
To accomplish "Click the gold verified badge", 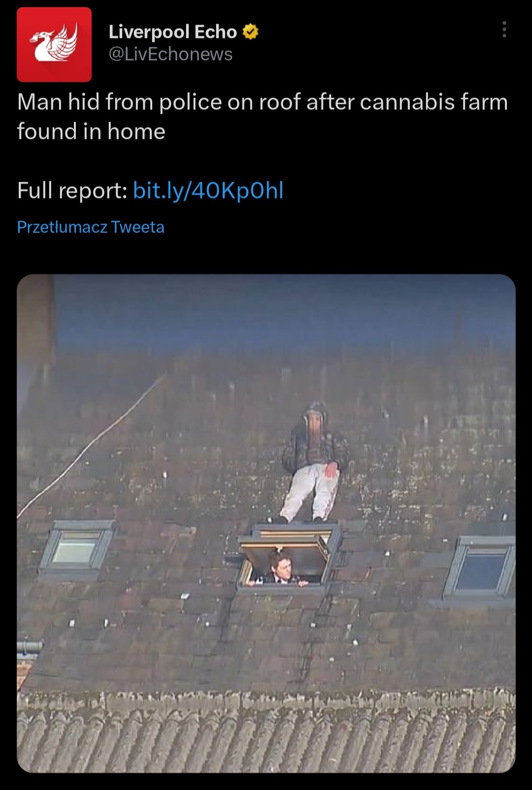I will (x=251, y=32).
